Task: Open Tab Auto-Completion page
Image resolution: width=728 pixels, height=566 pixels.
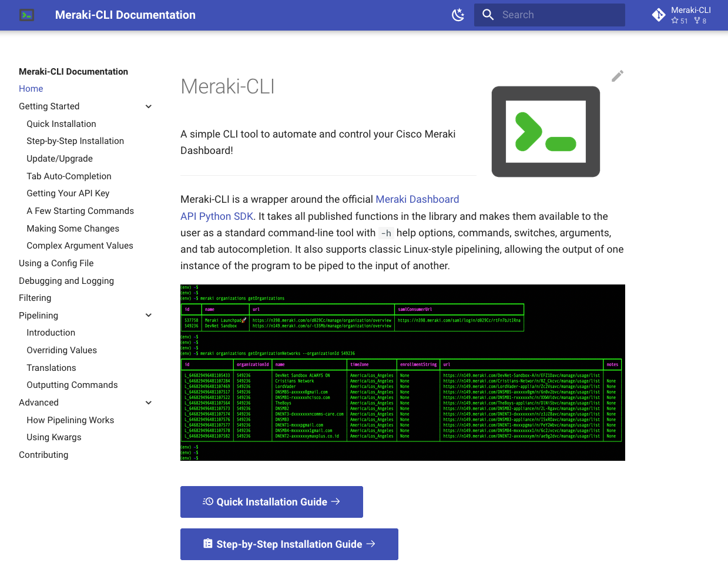Action: [69, 176]
